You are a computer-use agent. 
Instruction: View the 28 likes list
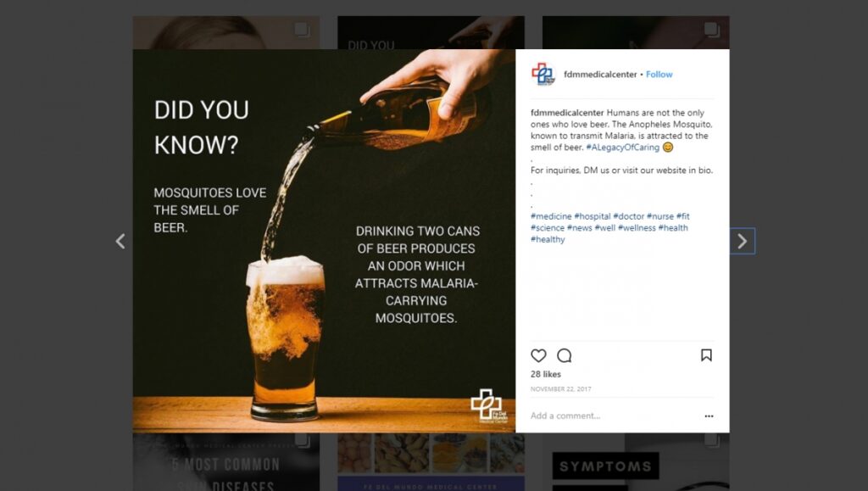545,374
